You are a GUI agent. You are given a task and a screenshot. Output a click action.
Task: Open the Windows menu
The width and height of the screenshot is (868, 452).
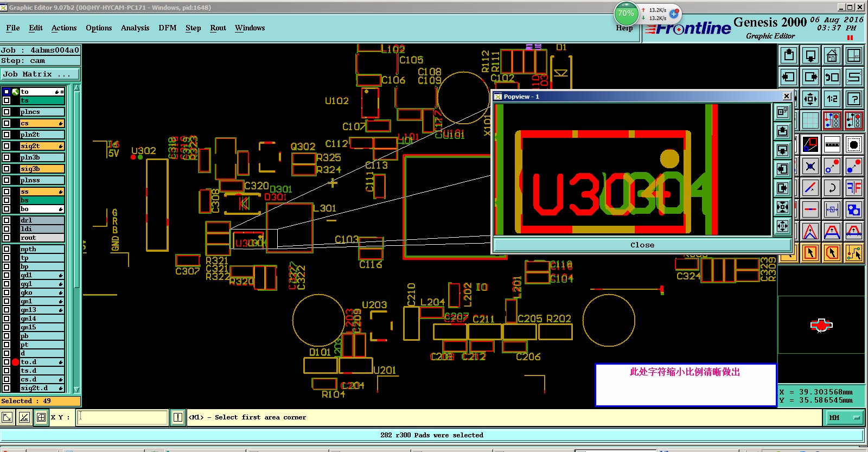pyautogui.click(x=250, y=28)
